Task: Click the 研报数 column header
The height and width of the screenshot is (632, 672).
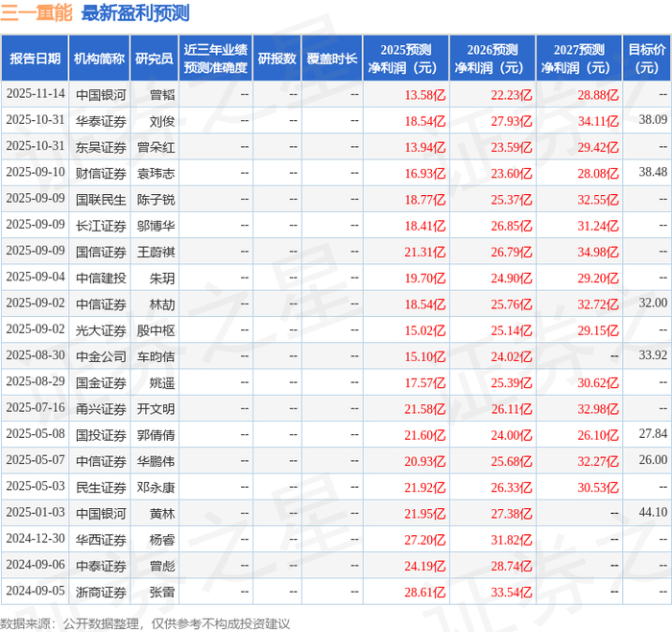Action: tap(277, 59)
